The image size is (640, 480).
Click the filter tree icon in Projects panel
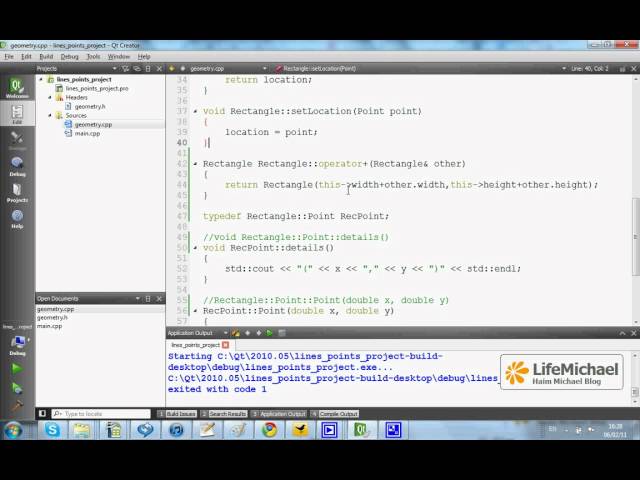(x=126, y=69)
